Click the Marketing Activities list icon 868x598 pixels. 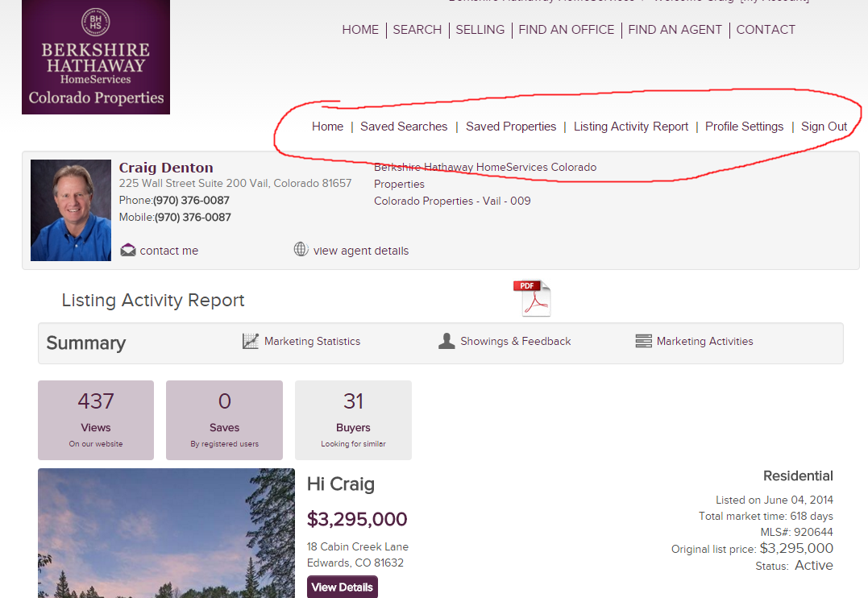point(643,341)
